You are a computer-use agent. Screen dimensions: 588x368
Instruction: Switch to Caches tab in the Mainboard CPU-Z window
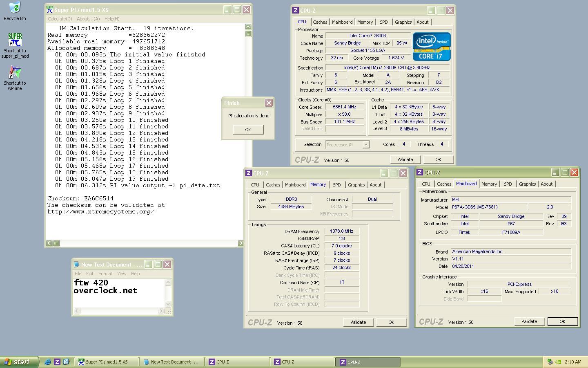point(444,184)
